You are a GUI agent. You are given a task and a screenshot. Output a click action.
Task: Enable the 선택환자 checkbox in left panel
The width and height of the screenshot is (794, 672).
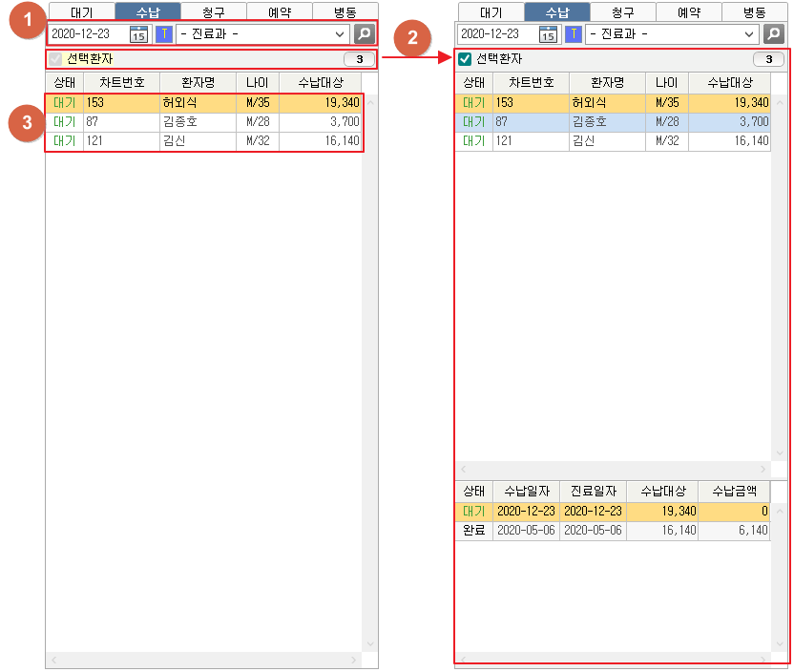(x=55, y=59)
